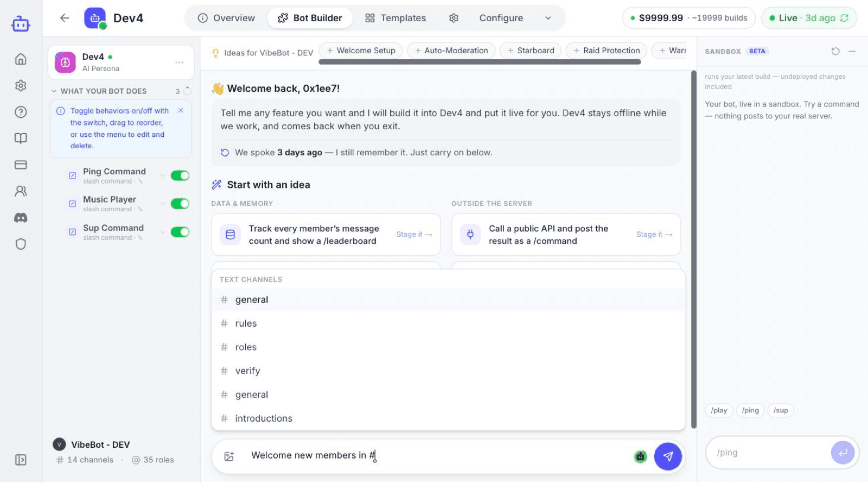Open the Configure tab
Viewport: 868px width, 482px height.
point(501,18)
